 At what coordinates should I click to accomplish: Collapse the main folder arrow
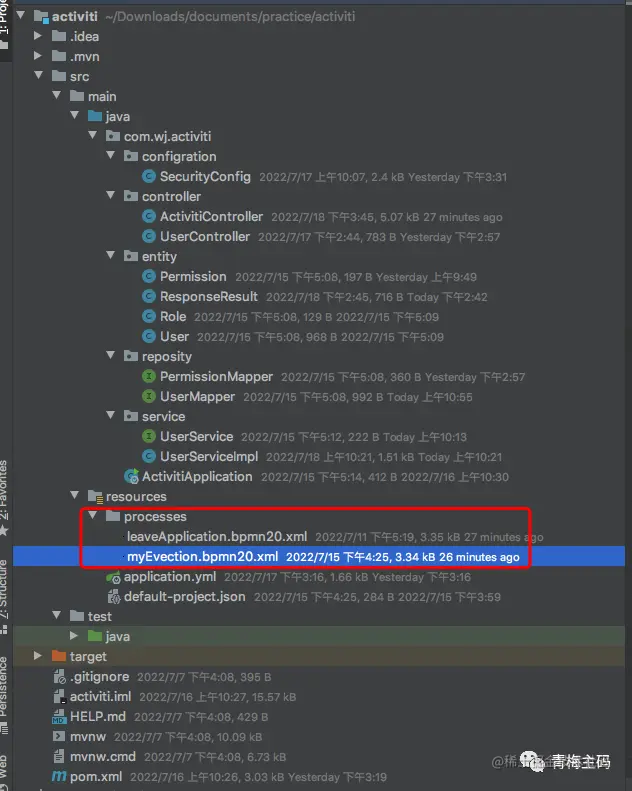56,95
